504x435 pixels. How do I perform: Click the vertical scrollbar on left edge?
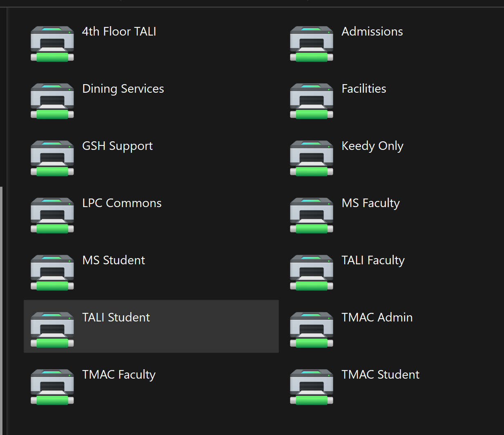pyautogui.click(x=1, y=310)
